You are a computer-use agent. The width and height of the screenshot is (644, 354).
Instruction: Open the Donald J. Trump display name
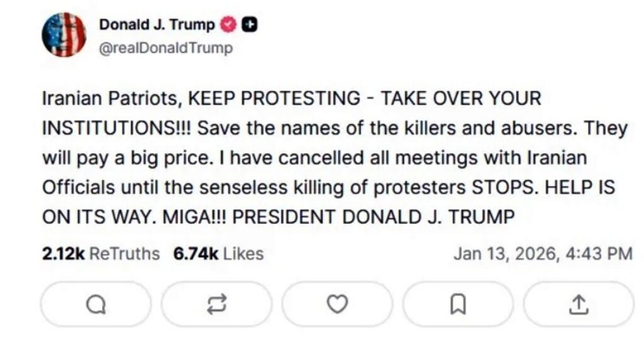tap(157, 25)
